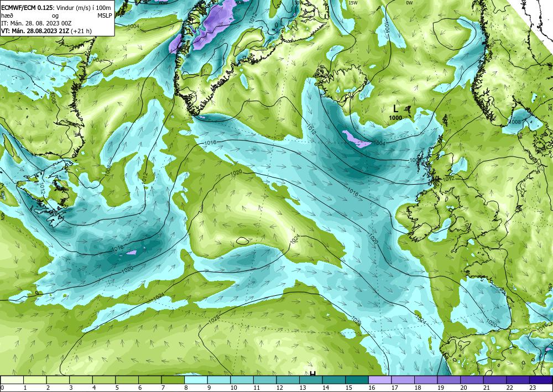The width and height of the screenshot is (553, 392).
Task: Click the 14–15 m/s legend color swatch
Action: 335,380
